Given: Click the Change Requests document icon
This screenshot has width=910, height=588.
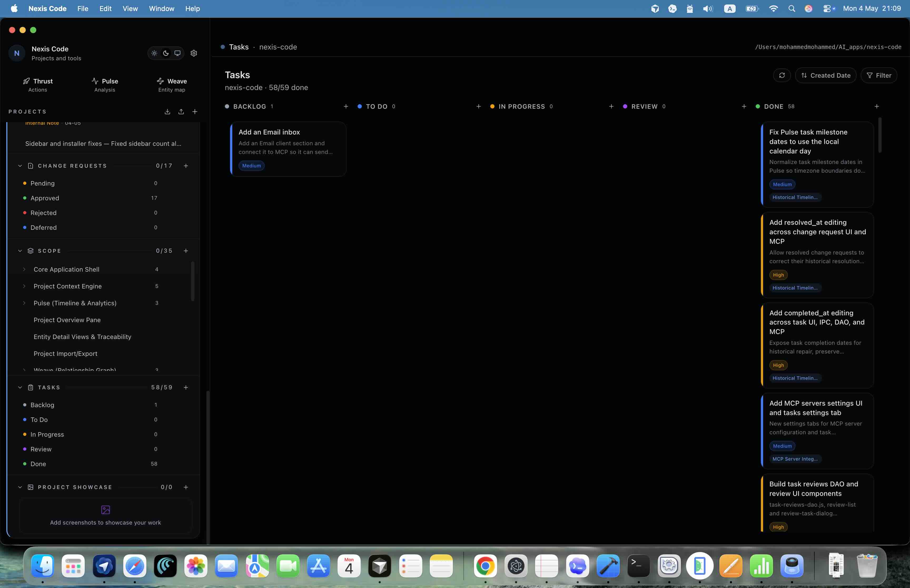Looking at the screenshot, I should click(x=31, y=166).
